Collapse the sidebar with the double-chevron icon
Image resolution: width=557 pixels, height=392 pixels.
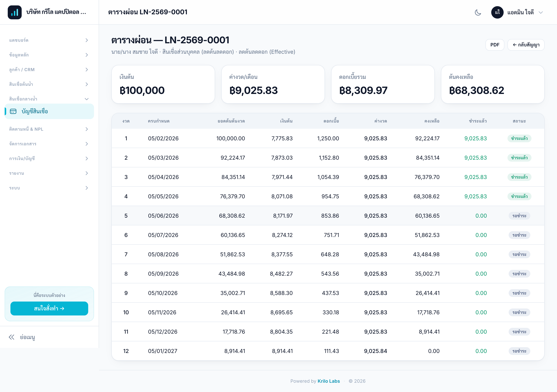coord(11,337)
